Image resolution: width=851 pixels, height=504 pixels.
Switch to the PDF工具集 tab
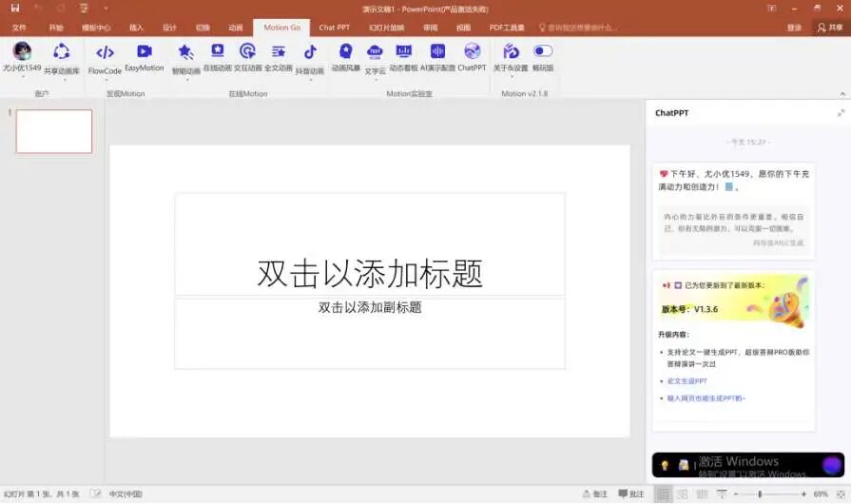coord(507,28)
